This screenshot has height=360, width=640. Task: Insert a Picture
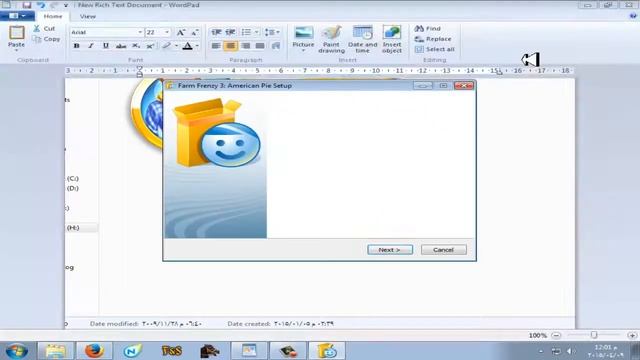[x=303, y=36]
